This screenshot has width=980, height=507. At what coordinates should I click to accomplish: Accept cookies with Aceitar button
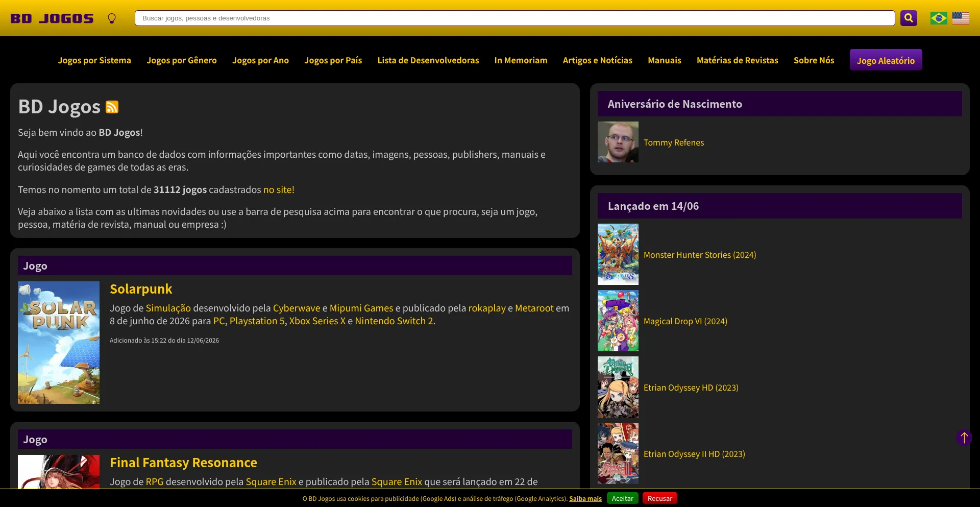click(x=623, y=498)
